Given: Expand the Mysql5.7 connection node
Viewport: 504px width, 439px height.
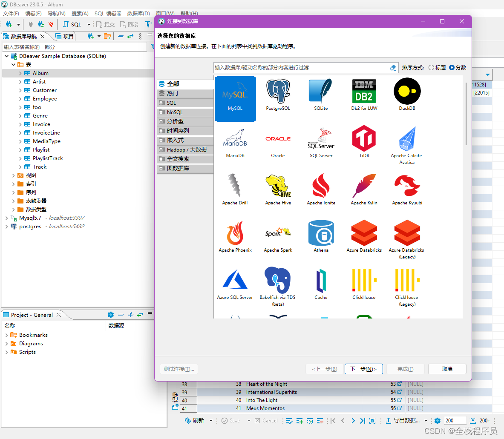Looking at the screenshot, I should 6,218.
